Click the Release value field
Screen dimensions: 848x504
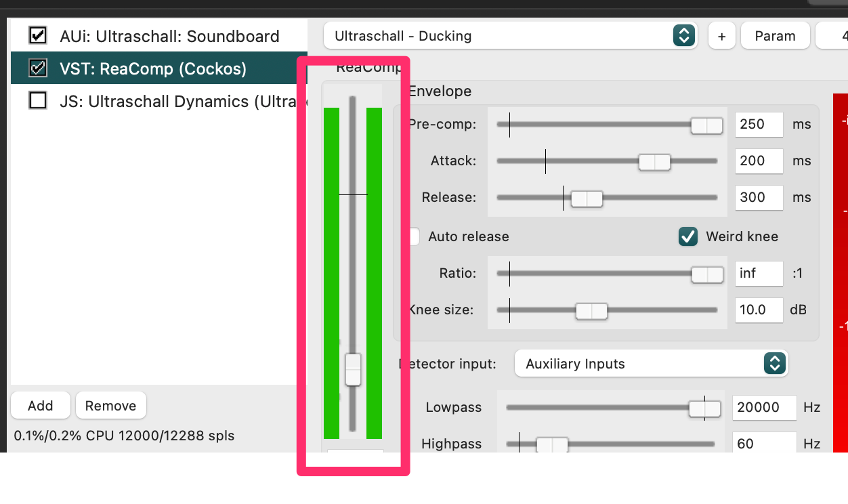pyautogui.click(x=759, y=197)
